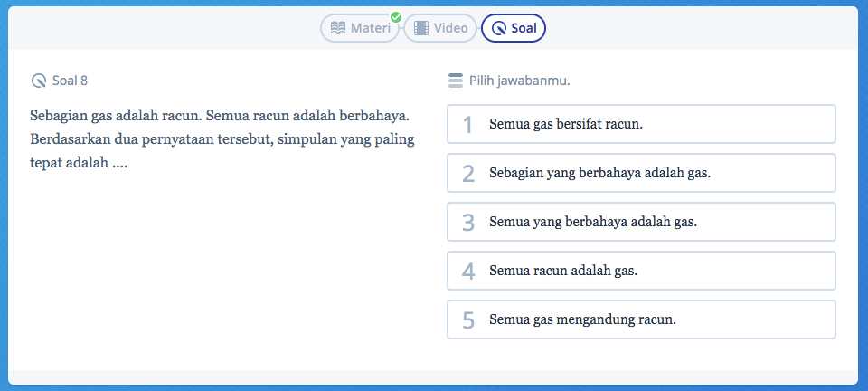Click the magnifier icon on Soal tab

(x=499, y=28)
